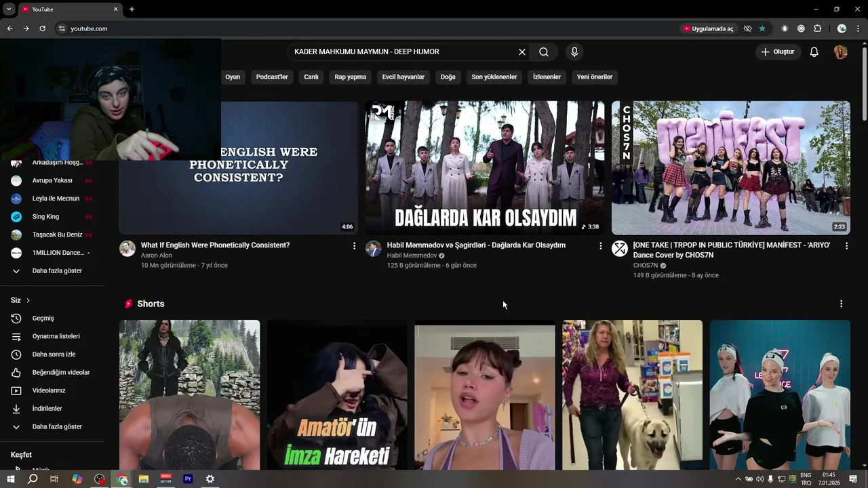Open the woman walking dog short
Viewport: 868px width, 488px height.
[632, 395]
